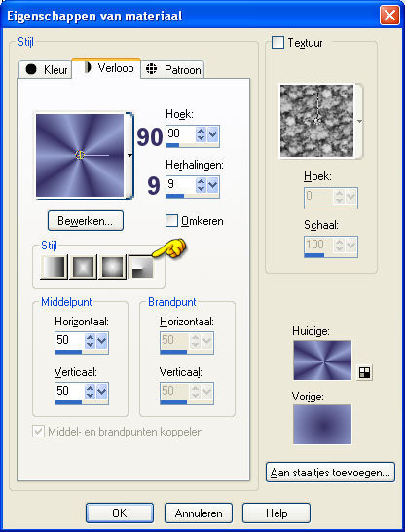Open the texture picker dropdown arrow

tap(359, 121)
